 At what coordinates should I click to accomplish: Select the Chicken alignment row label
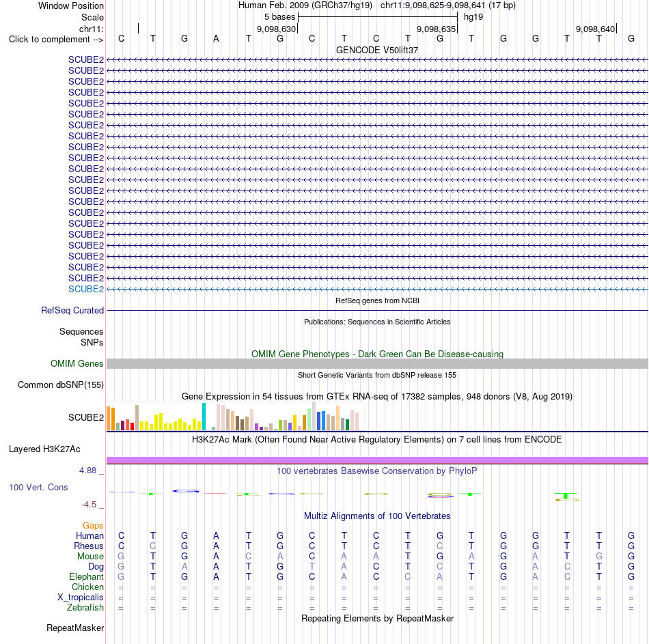[87, 587]
